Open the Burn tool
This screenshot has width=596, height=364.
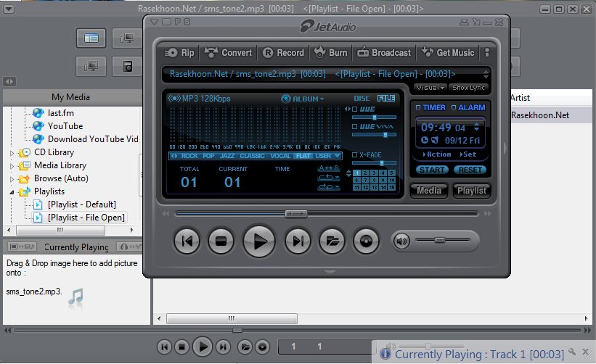click(x=331, y=53)
